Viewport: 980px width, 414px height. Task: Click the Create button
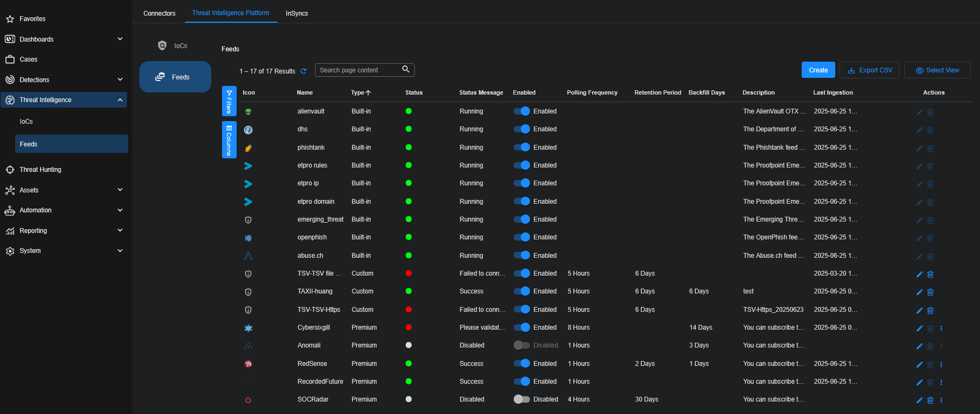(818, 70)
